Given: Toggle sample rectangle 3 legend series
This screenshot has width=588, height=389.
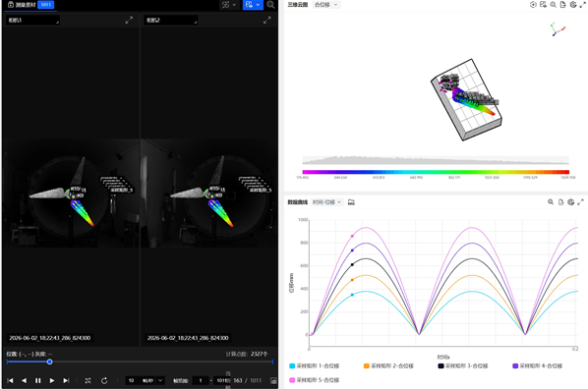Looking at the screenshot, I should [x=463, y=365].
